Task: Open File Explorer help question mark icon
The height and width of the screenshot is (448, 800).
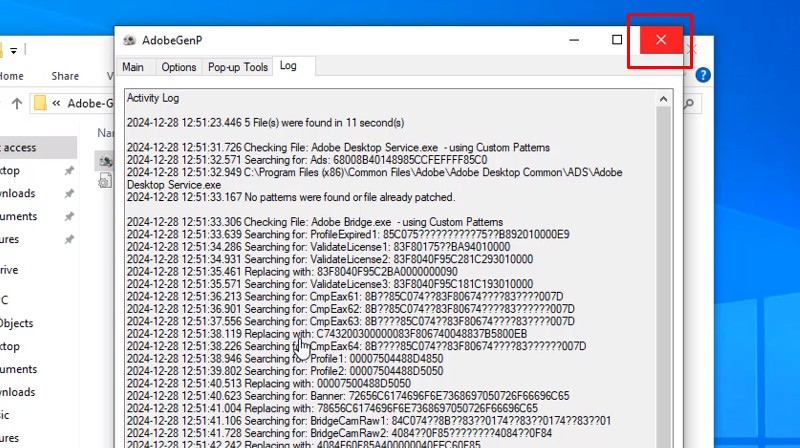Action: pyautogui.click(x=703, y=75)
